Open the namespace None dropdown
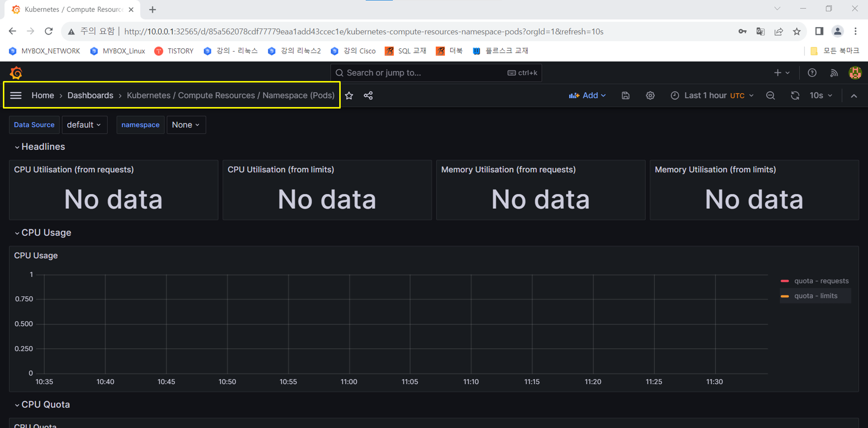This screenshot has width=868, height=428. point(186,125)
